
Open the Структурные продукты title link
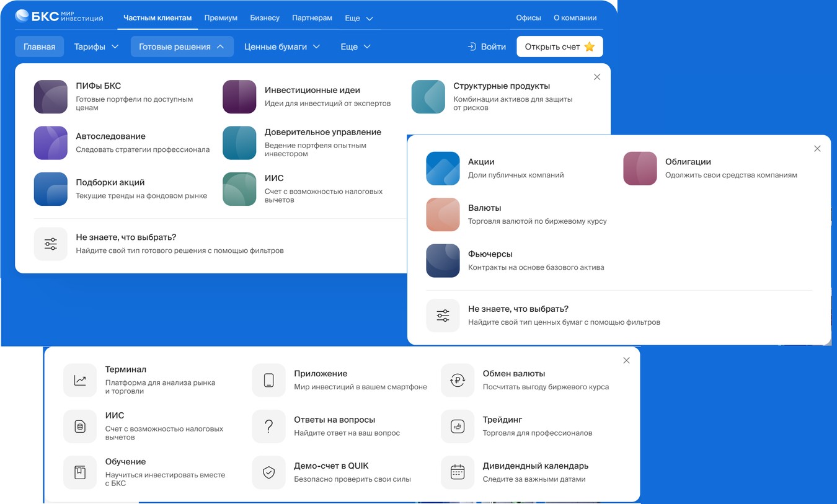pos(502,86)
